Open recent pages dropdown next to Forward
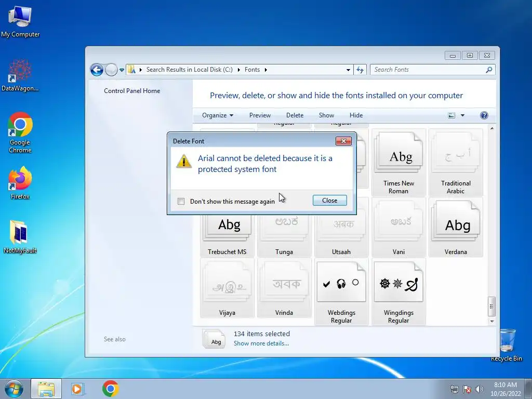 (122, 70)
